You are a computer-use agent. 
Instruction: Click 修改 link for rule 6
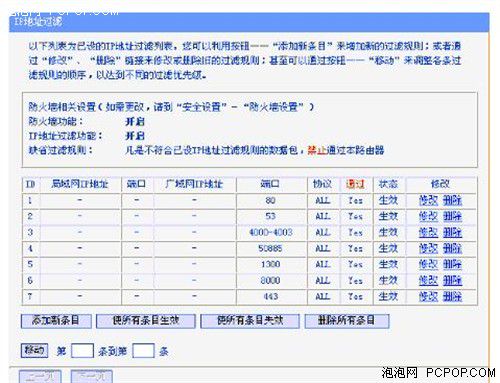point(428,280)
